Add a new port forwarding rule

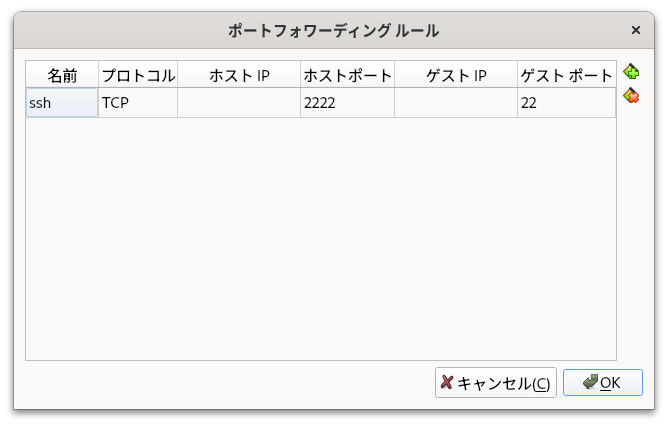631,72
